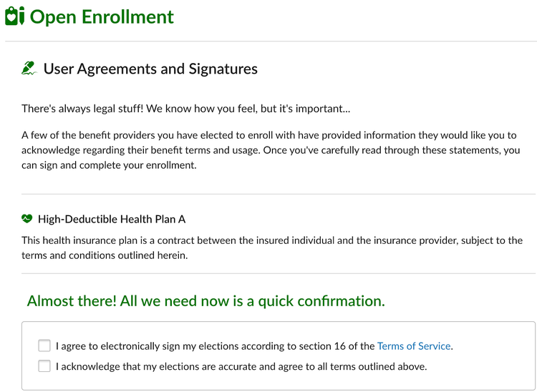Click the Open Enrollment page title
The image size is (537, 392).
tap(102, 16)
